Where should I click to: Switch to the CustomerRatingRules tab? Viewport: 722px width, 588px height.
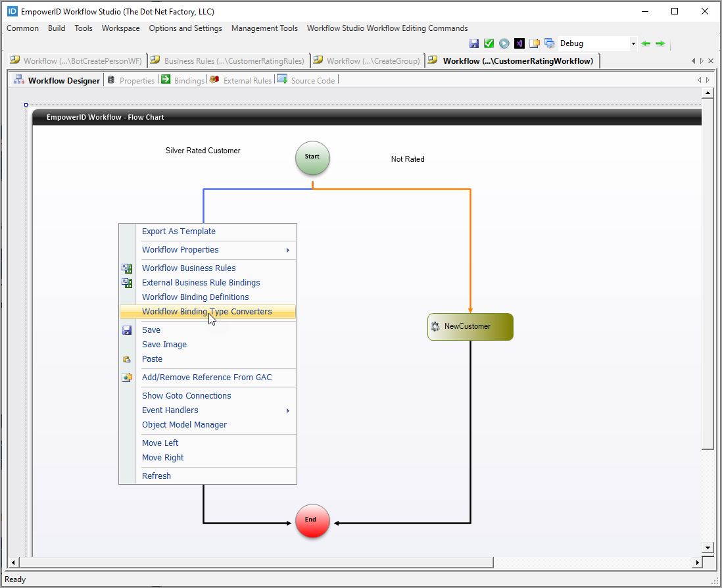[x=228, y=61]
